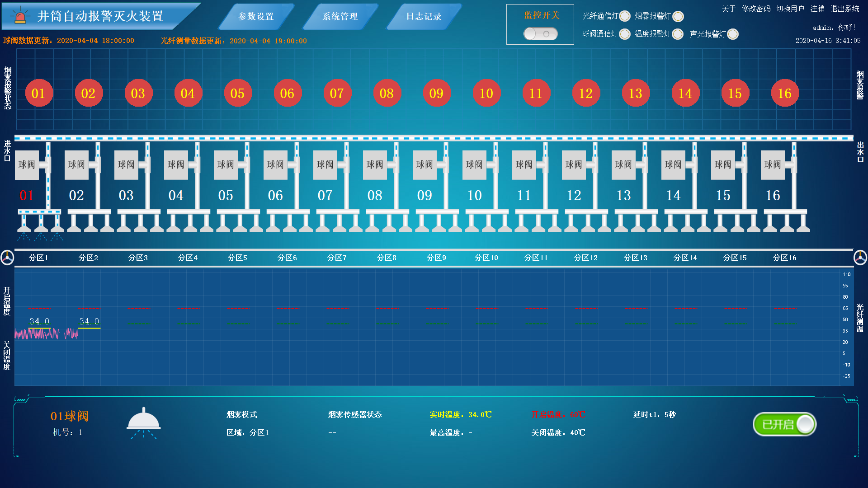Toggle the 监控开关 monitoring switch
The image size is (868, 488).
tap(540, 34)
